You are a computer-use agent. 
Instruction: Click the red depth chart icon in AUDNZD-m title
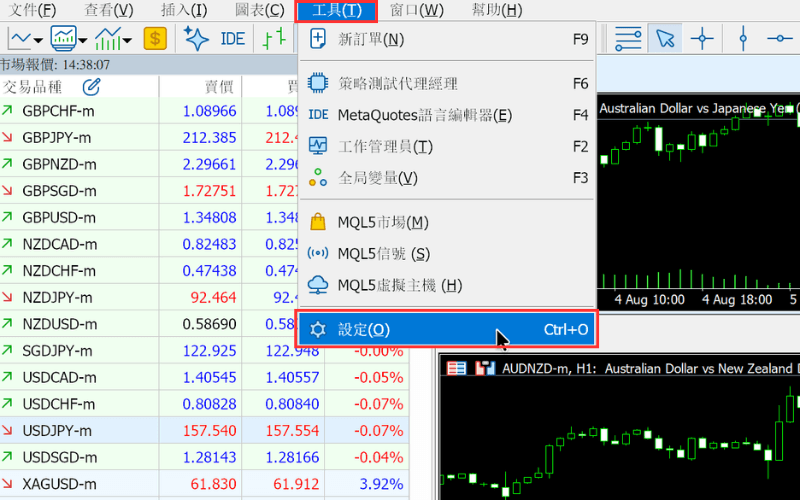485,368
